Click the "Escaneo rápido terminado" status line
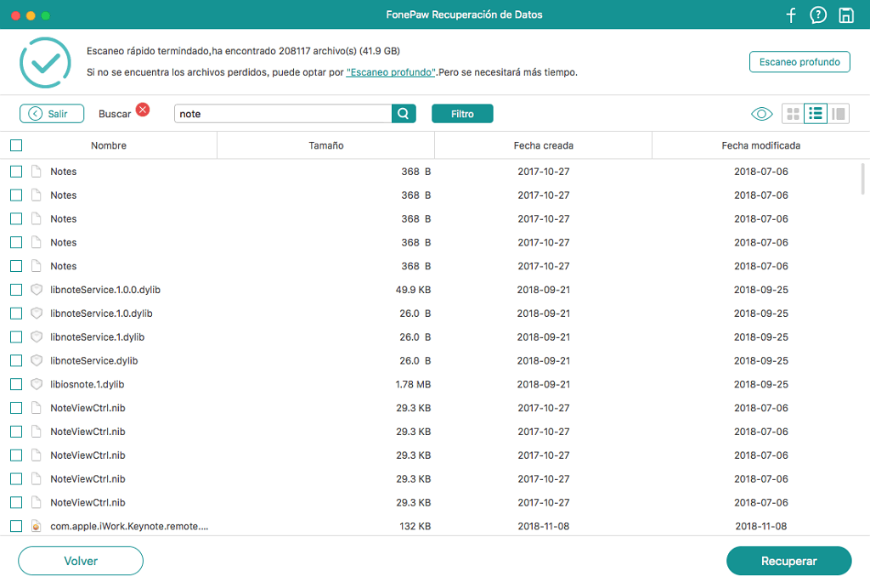 (x=243, y=51)
